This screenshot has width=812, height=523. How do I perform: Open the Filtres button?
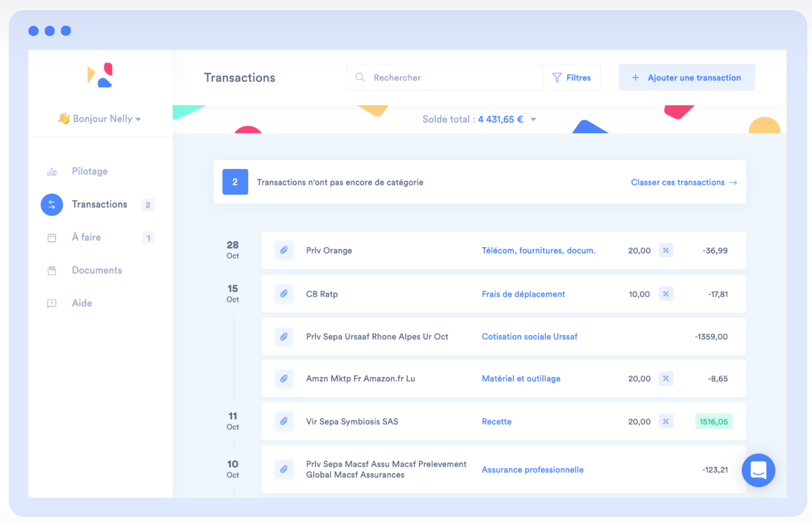click(x=571, y=77)
